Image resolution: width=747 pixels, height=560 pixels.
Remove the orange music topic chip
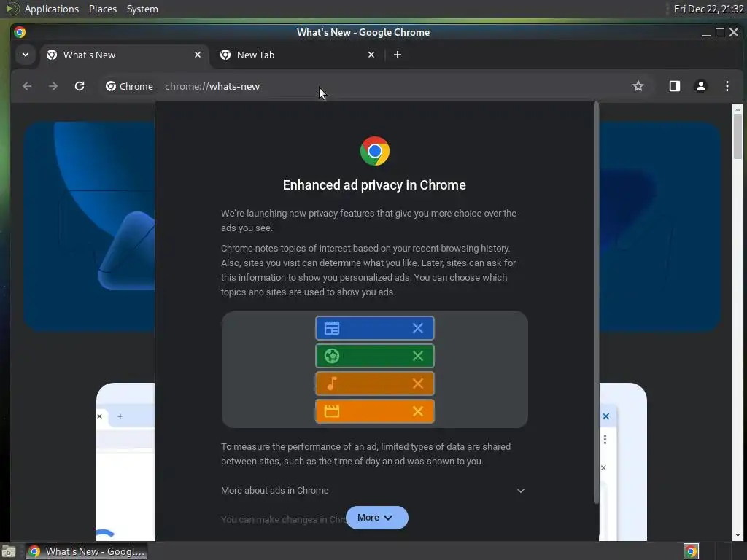(x=418, y=384)
